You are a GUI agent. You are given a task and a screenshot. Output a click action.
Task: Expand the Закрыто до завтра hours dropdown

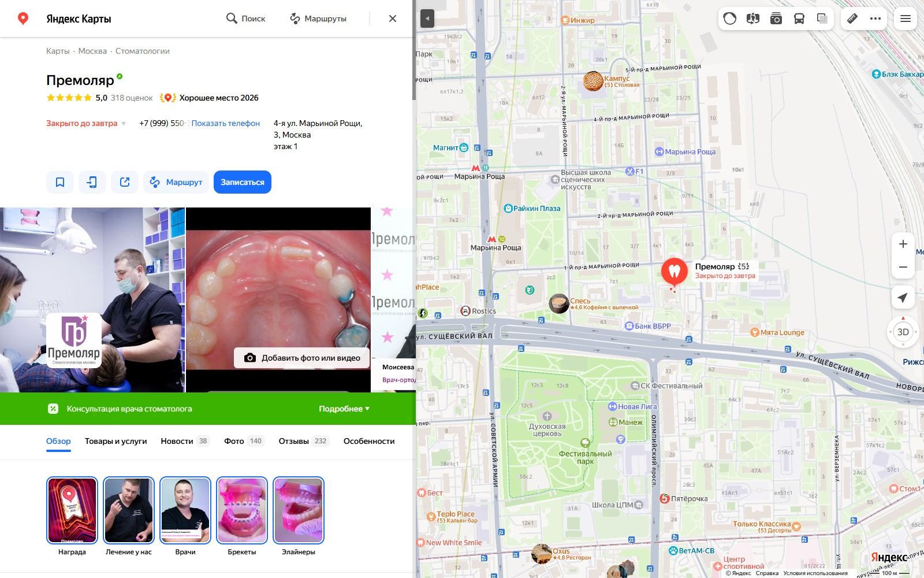coord(86,123)
